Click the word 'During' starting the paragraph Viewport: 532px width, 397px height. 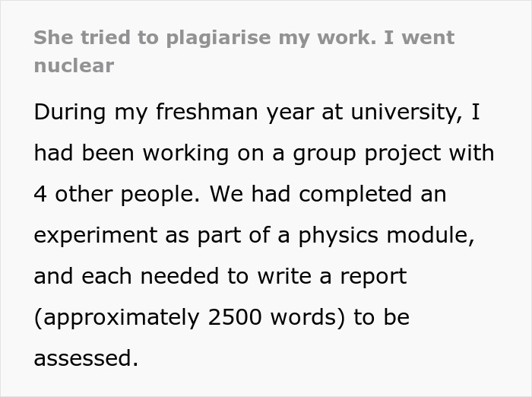pyautogui.click(x=68, y=113)
